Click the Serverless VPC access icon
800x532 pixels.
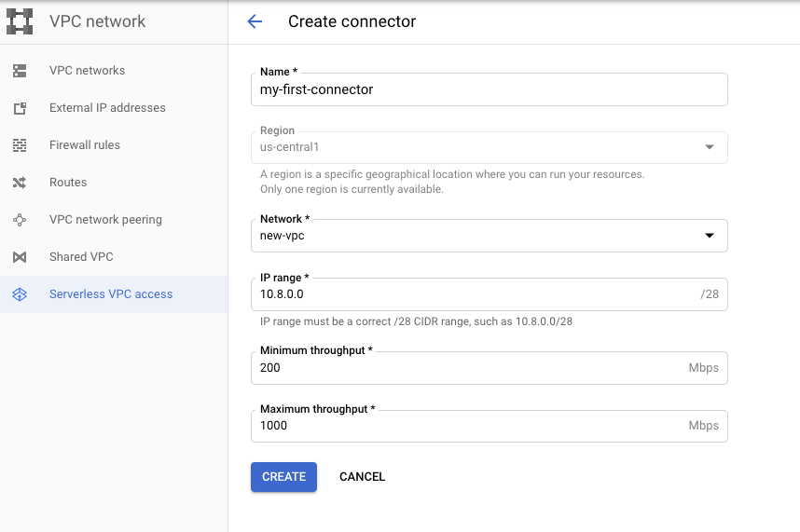(x=20, y=294)
